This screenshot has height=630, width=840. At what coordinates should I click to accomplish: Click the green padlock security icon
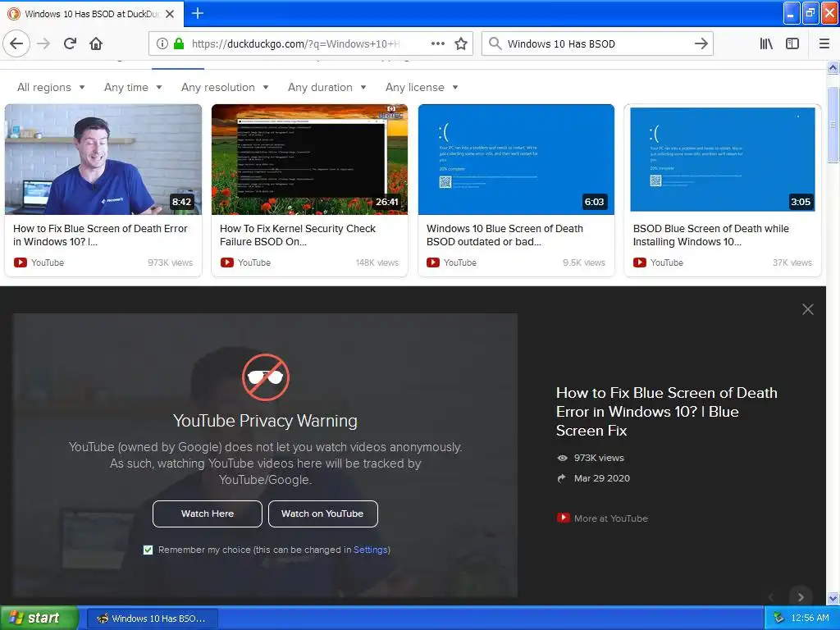pos(179,44)
